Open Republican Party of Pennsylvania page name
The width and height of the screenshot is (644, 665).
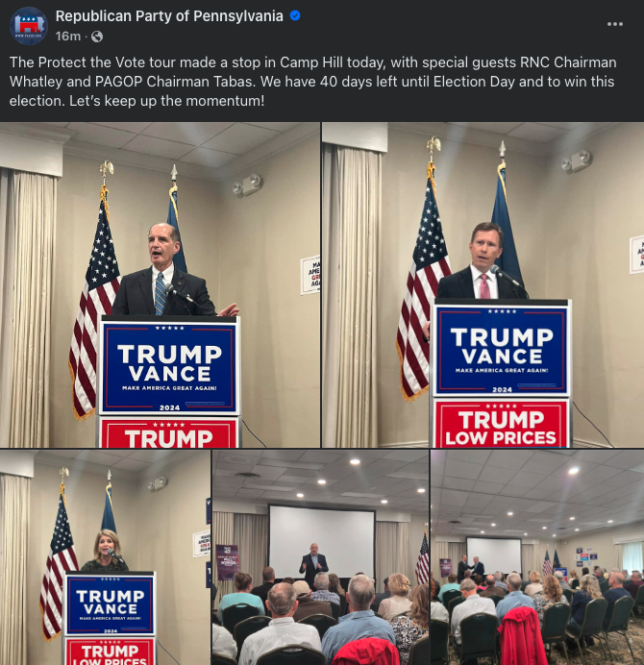pos(169,16)
